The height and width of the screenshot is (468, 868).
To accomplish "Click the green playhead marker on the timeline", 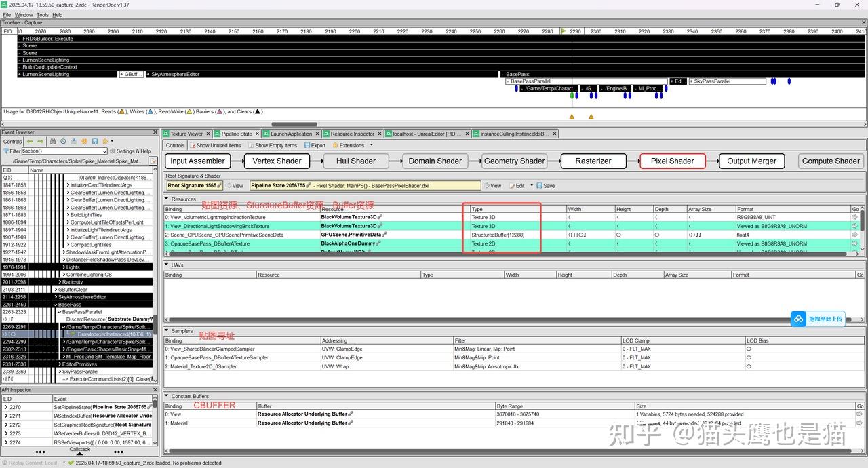I will click(562, 31).
